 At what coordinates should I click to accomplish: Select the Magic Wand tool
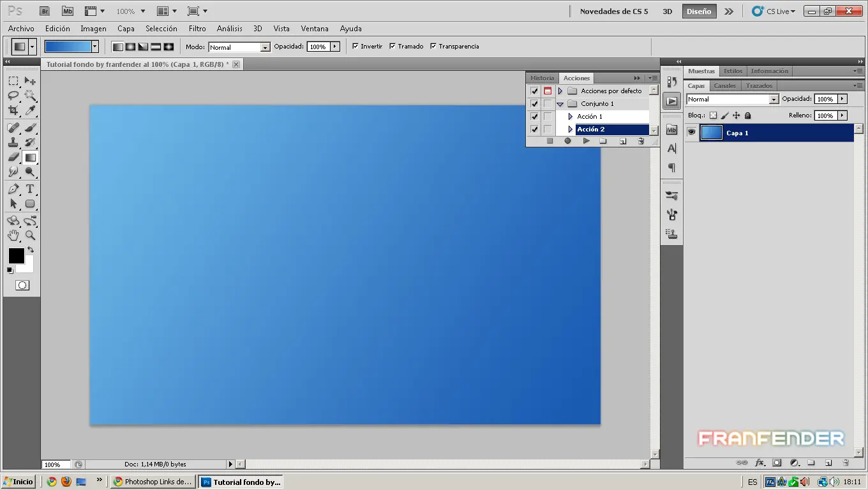(x=30, y=96)
